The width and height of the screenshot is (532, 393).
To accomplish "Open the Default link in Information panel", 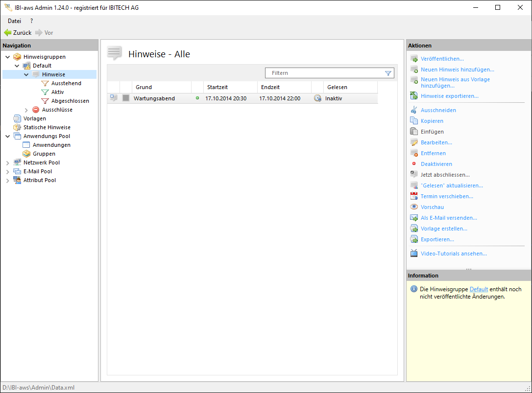I will pos(479,289).
